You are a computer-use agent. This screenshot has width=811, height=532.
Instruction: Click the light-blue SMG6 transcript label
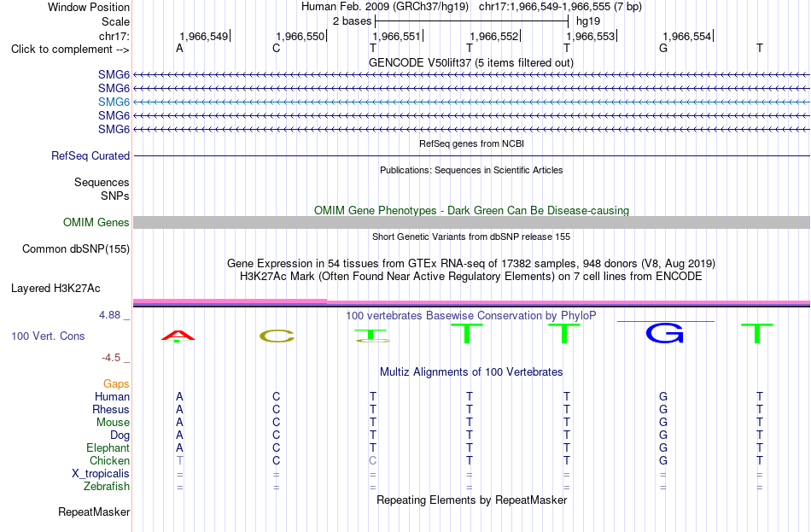pos(114,102)
